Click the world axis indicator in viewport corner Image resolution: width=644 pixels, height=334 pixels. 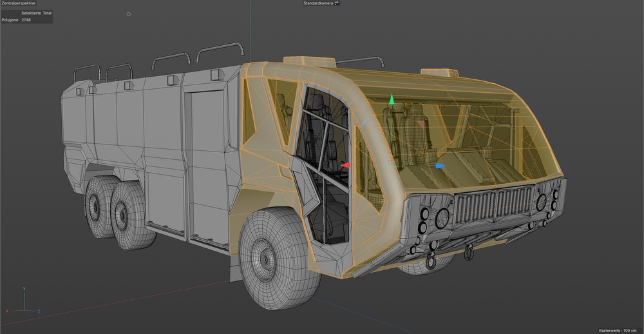pyautogui.click(x=23, y=302)
